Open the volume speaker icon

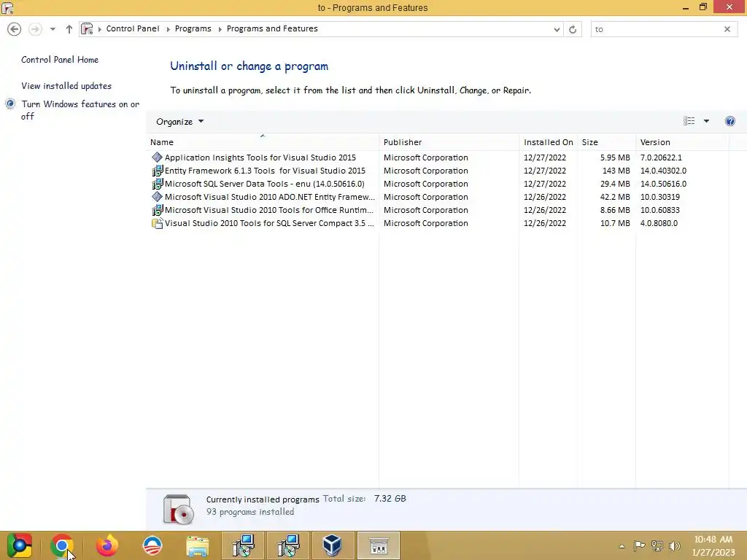coord(674,545)
